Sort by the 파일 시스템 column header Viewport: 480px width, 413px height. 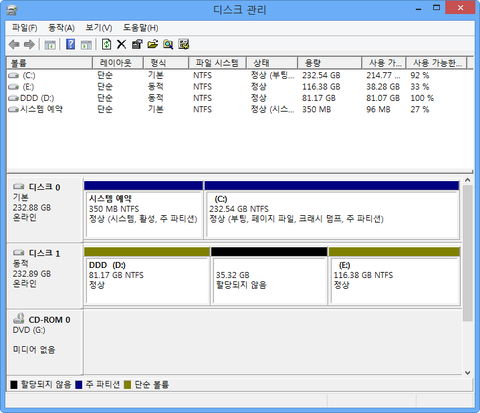pos(217,63)
